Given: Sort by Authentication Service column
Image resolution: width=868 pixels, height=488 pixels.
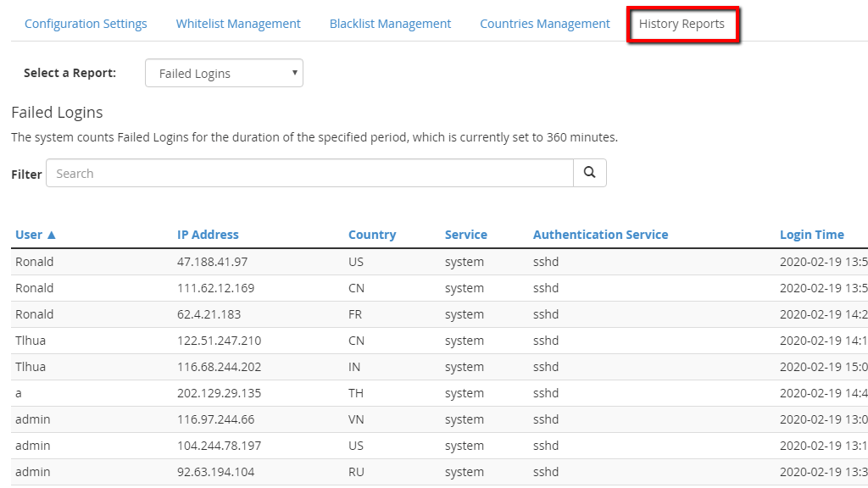Looking at the screenshot, I should point(601,235).
